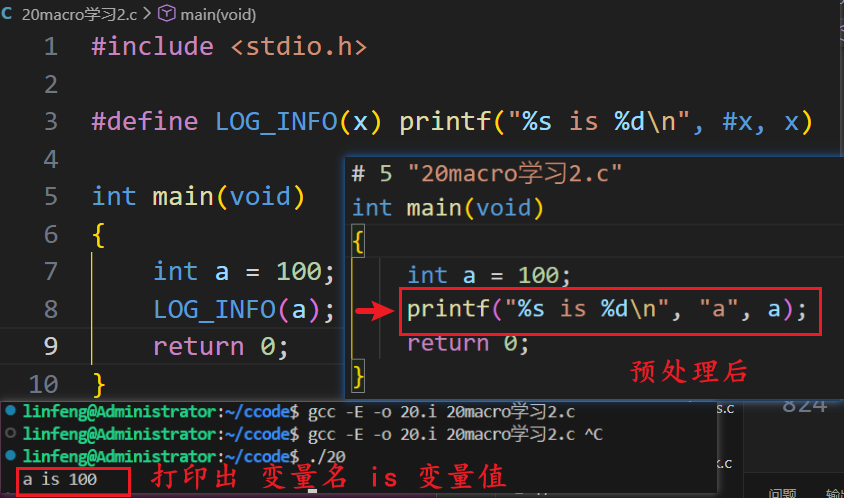
Task: Select the main(void) breadcrumb entry
Action: click(218, 15)
